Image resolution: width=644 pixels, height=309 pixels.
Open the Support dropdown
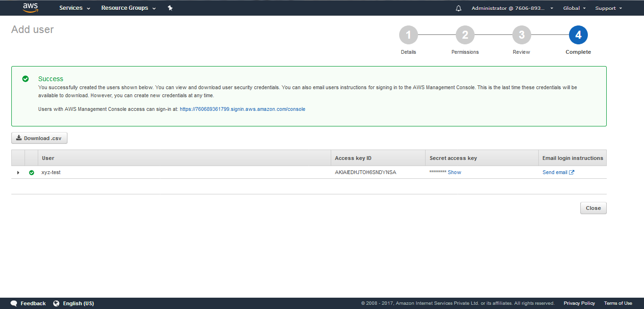click(x=608, y=8)
